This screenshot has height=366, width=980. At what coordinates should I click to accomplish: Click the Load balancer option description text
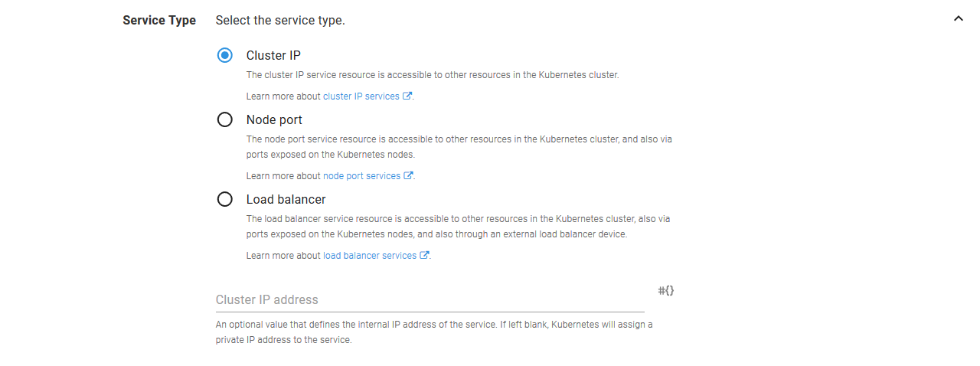[x=458, y=226]
